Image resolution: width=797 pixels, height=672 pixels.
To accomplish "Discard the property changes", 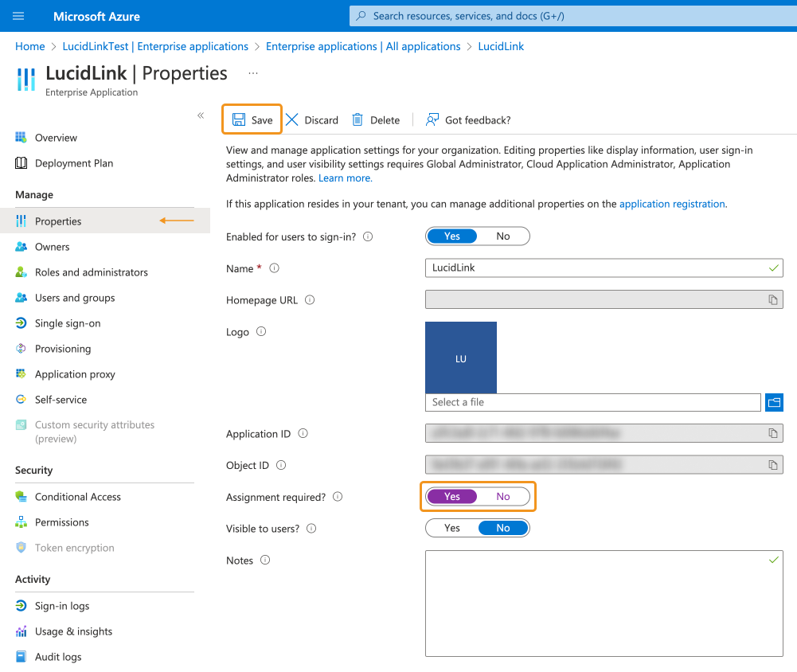I will pyautogui.click(x=311, y=120).
